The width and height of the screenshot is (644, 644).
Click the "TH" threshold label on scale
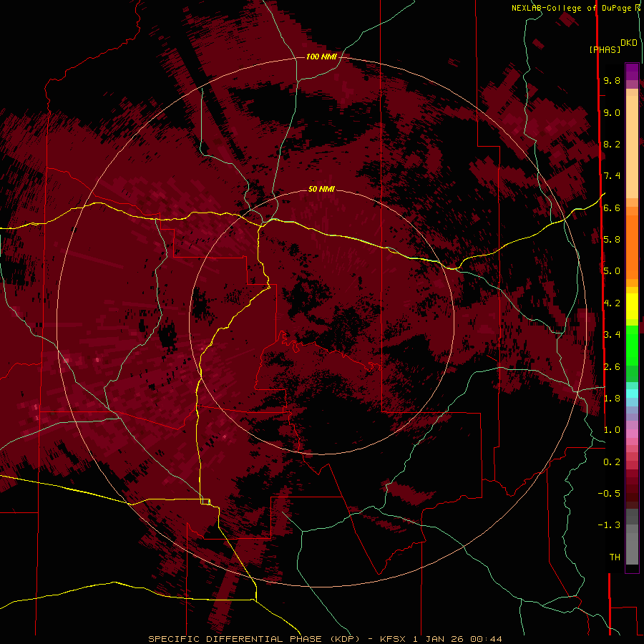pos(615,557)
